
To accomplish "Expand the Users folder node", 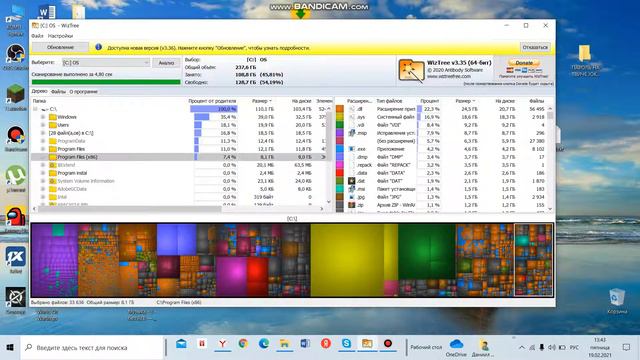I will click(43, 125).
